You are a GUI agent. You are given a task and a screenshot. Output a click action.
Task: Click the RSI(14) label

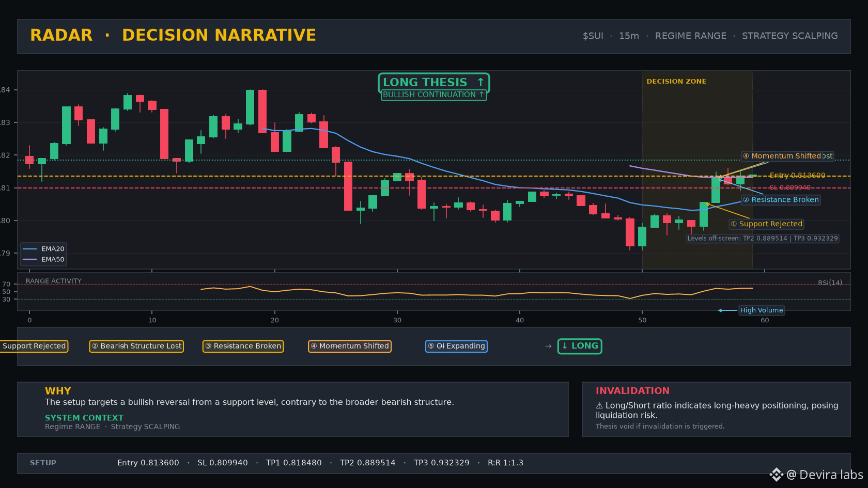click(830, 283)
